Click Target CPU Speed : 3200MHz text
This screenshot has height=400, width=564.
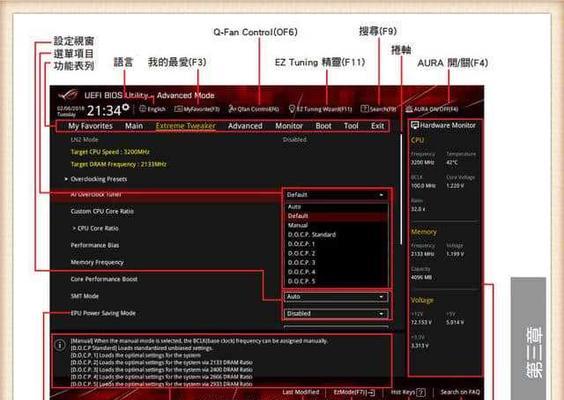tap(110, 152)
